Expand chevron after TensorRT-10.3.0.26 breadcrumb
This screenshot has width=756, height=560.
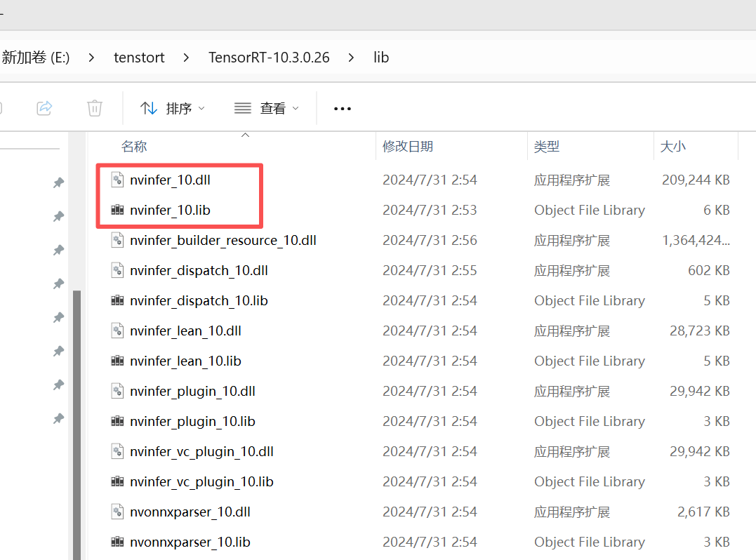[351, 58]
